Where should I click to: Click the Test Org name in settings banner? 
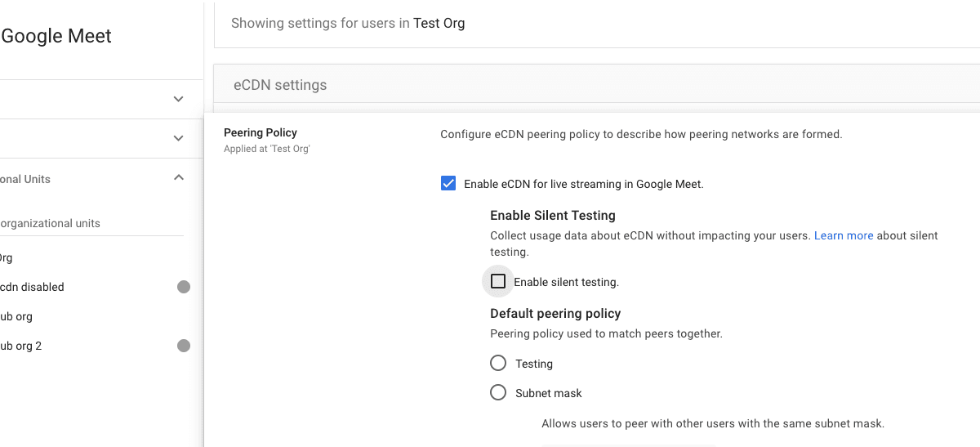point(439,23)
